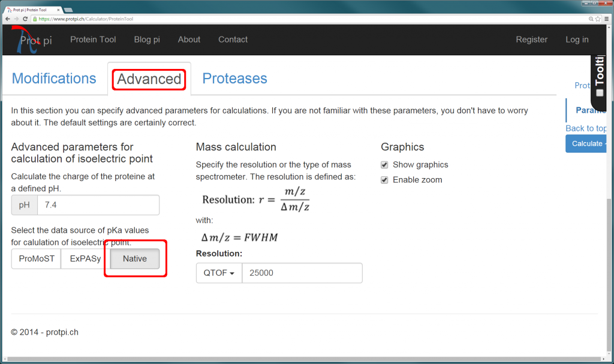Click the Log in menu item
Screen dimensions: 614x364
[576, 39]
